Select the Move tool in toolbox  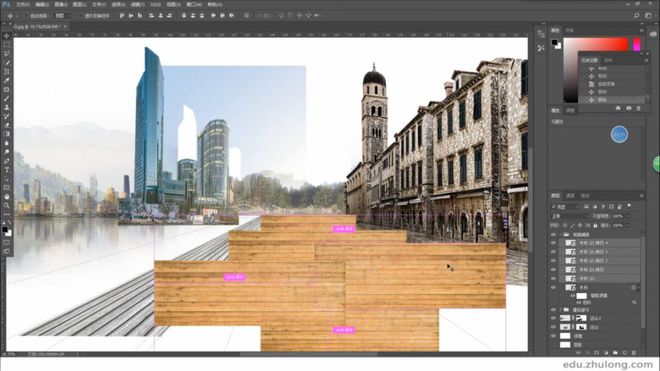[6, 36]
